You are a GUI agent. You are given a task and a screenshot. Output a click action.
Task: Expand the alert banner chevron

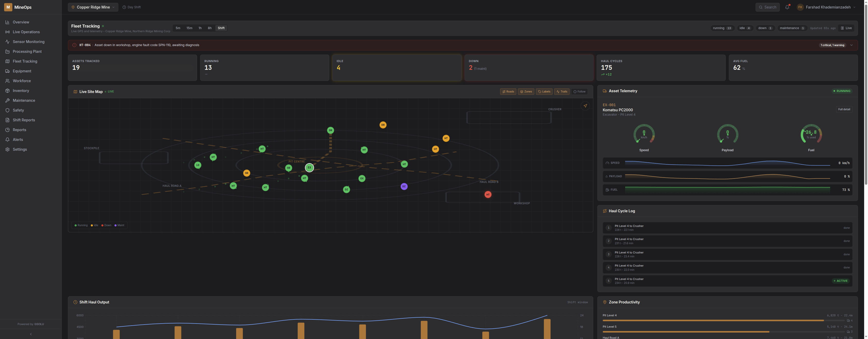point(852,45)
